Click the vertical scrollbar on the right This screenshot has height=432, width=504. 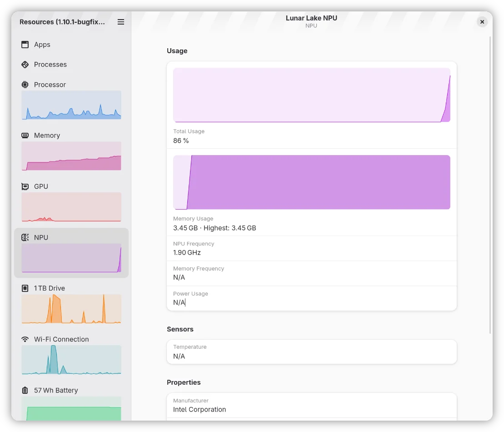[490, 182]
